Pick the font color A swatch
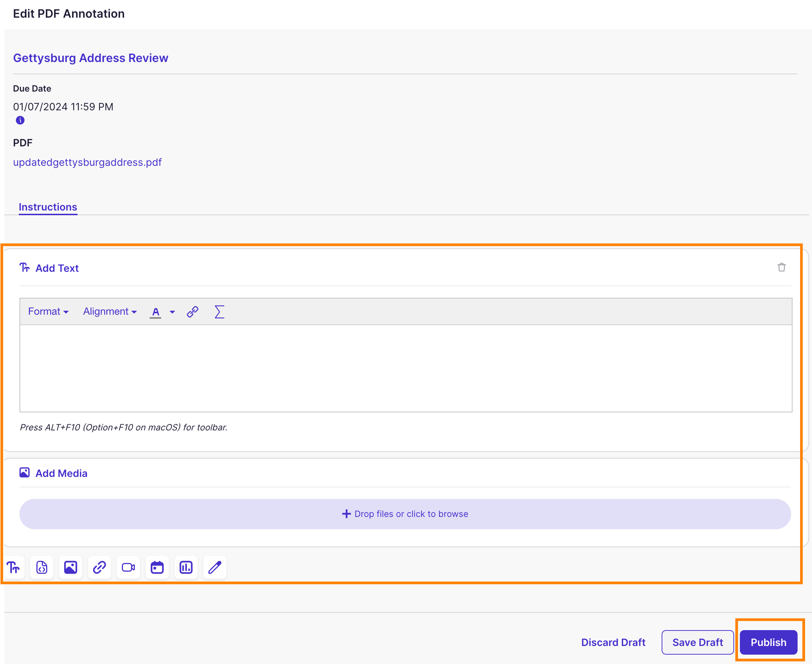This screenshot has width=812, height=664. pos(155,312)
